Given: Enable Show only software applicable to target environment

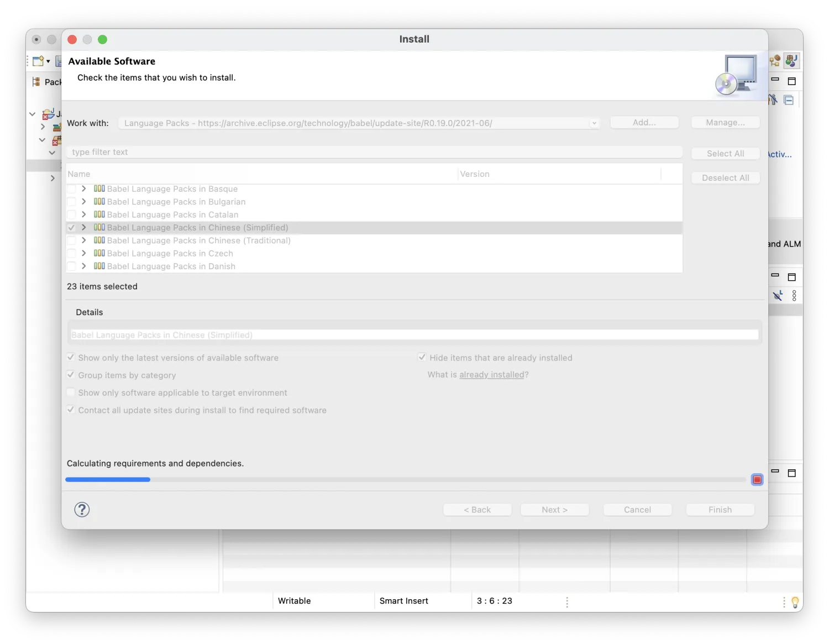Looking at the screenshot, I should coord(71,392).
